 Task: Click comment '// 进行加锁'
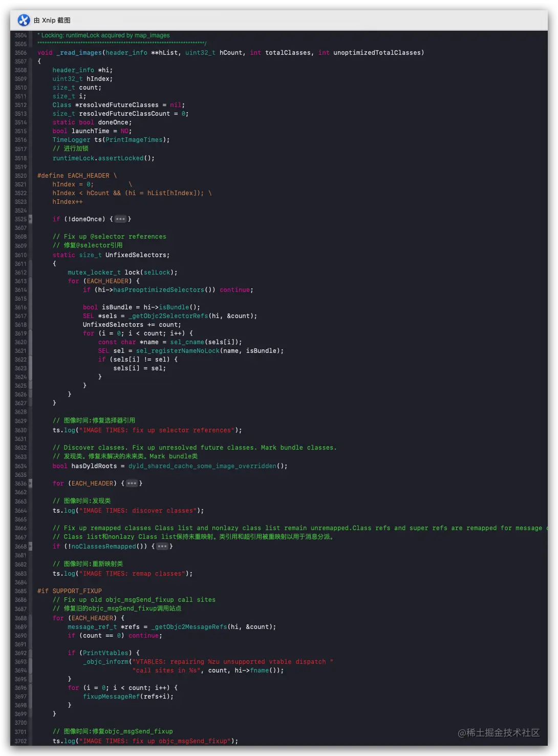pos(70,149)
